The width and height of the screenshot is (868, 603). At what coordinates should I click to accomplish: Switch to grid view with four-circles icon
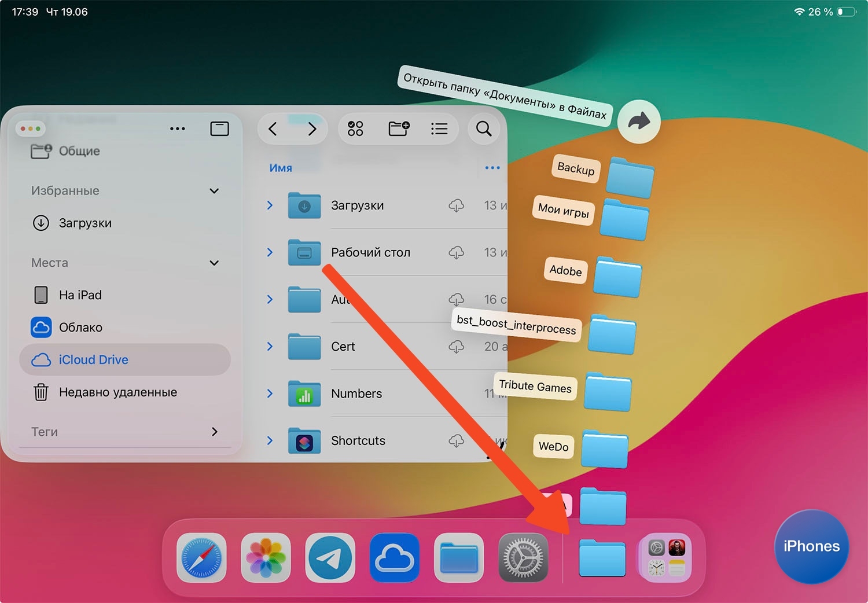(x=355, y=128)
